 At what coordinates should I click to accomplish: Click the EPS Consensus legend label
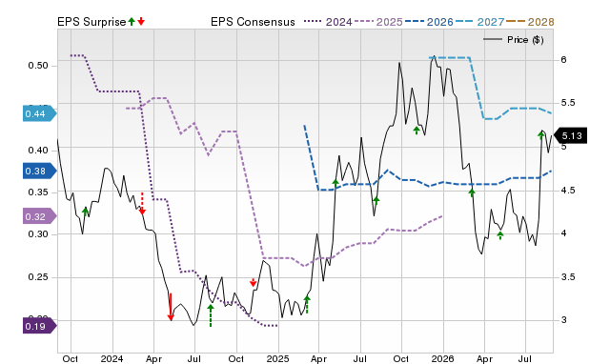(x=253, y=22)
